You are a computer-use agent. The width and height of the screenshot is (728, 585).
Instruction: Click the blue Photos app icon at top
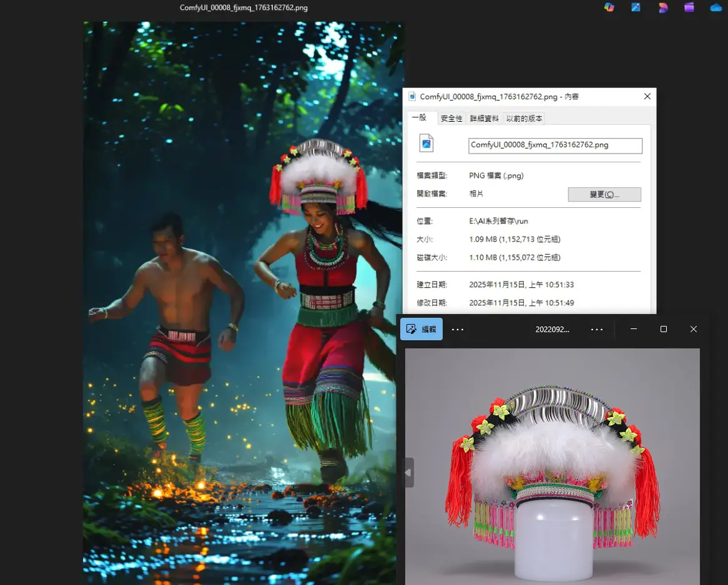pos(636,7)
